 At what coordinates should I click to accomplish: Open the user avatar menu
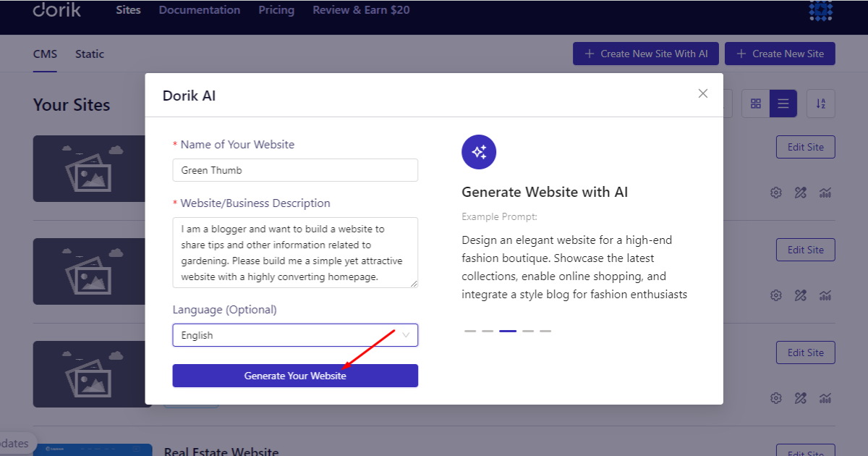[x=820, y=10]
